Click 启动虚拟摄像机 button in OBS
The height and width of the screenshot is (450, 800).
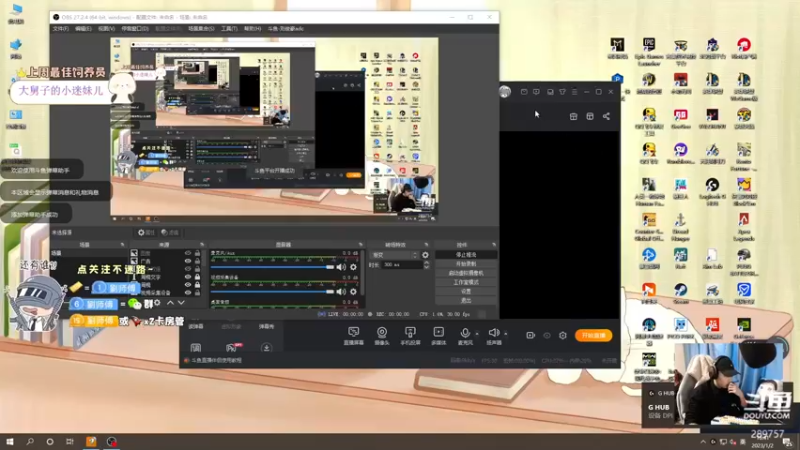pos(466,273)
